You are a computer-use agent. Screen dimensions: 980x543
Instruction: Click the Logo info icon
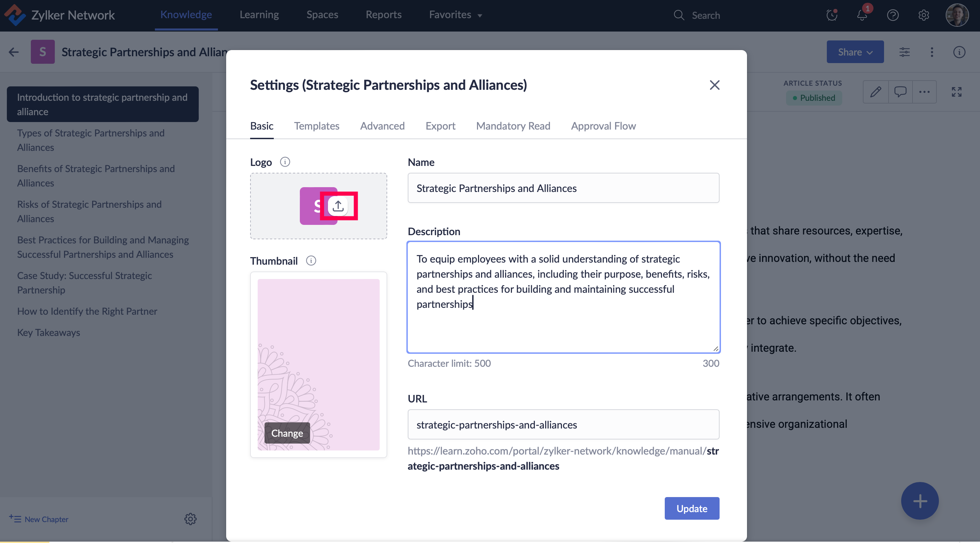click(285, 162)
